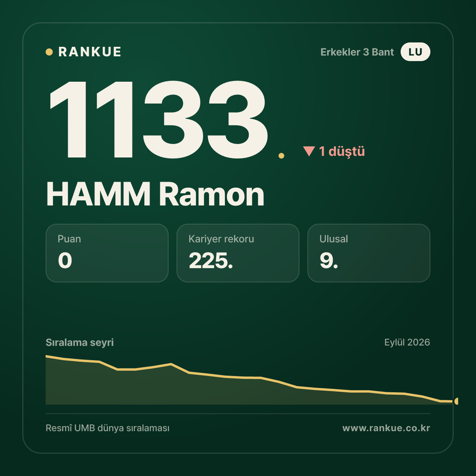The height and width of the screenshot is (476, 476).
Task: Click the Eylül 2026 date label
Action: (407, 342)
